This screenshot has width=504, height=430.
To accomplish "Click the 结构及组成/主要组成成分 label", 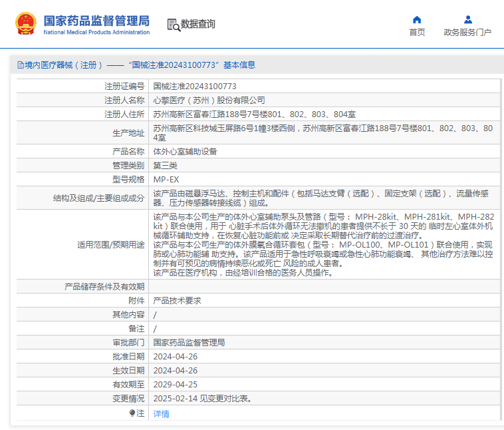I will tap(98, 198).
